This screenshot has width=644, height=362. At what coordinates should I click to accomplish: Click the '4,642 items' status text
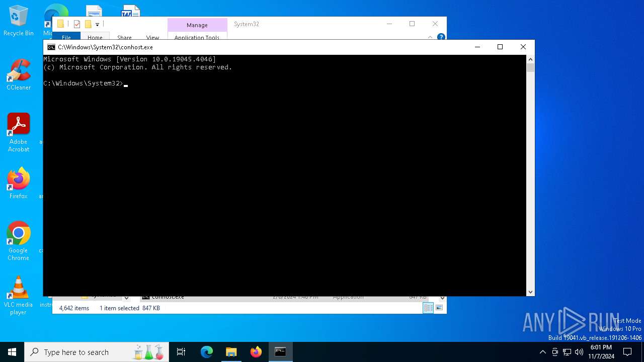74,308
